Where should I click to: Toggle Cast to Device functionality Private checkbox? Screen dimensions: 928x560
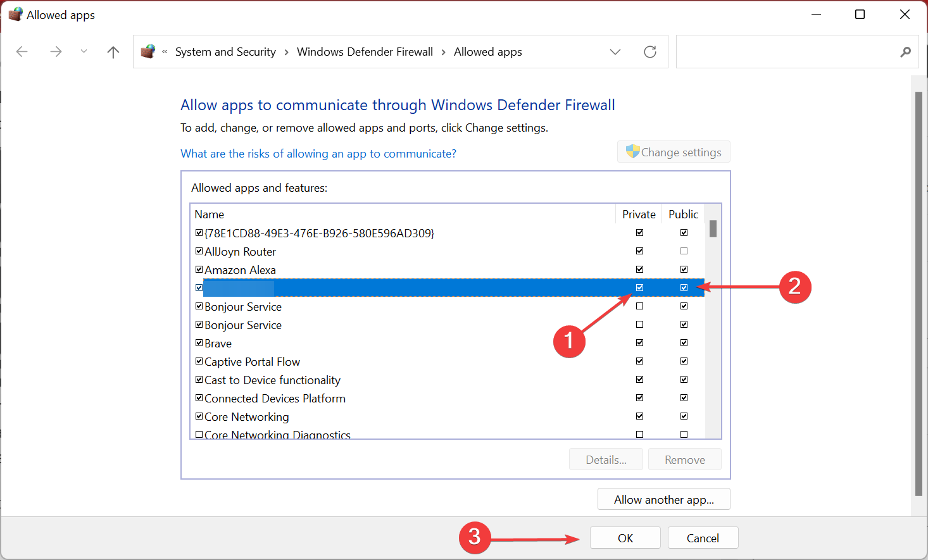coord(639,380)
